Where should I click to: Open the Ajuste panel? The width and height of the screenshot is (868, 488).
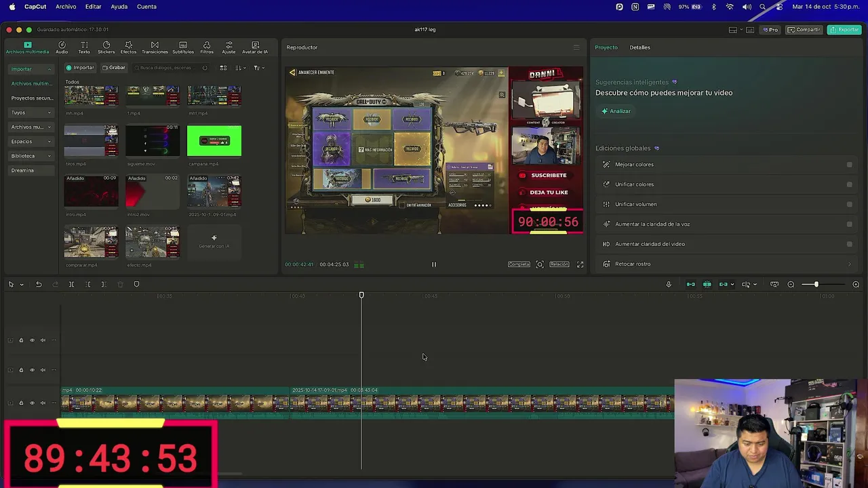[x=229, y=47]
